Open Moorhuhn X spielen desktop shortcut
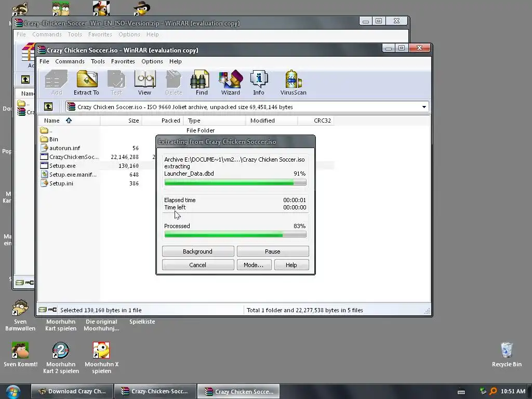This screenshot has height=399, width=532. pyautogui.click(x=101, y=358)
